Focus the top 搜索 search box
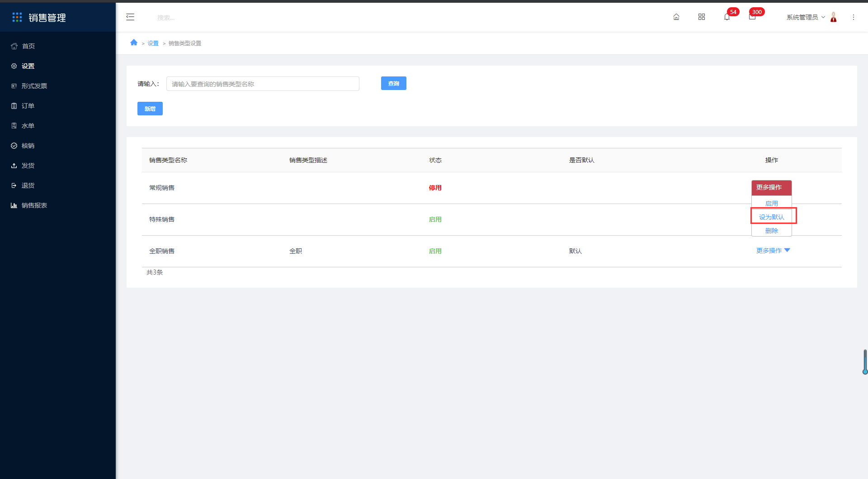The width and height of the screenshot is (868, 479). coord(166,18)
